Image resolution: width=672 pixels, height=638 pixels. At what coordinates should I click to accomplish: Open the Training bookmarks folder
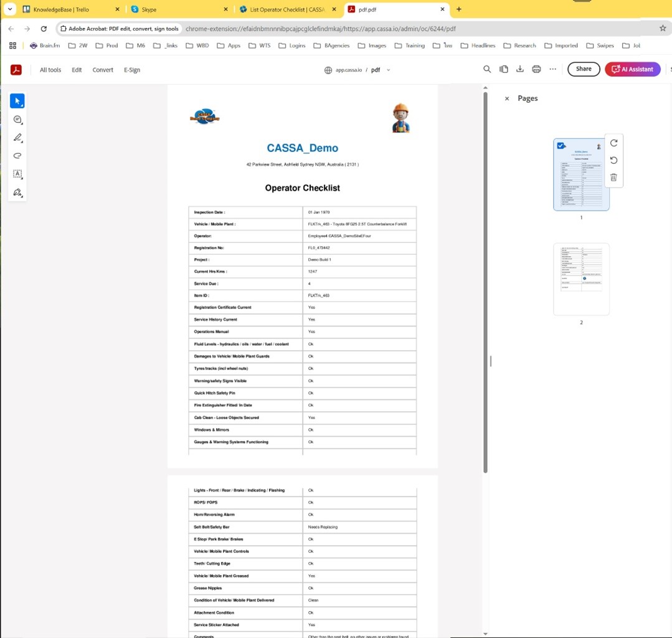[x=410, y=45]
